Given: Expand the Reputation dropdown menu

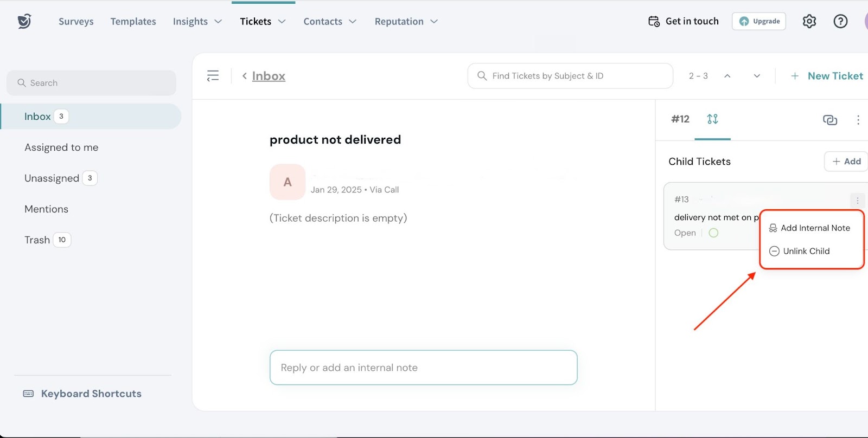Looking at the screenshot, I should click(x=406, y=22).
